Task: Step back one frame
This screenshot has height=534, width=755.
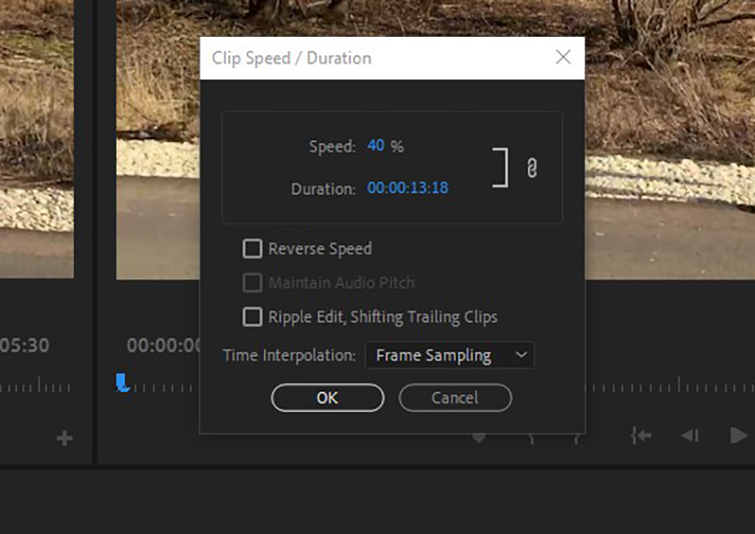Action: pos(690,436)
